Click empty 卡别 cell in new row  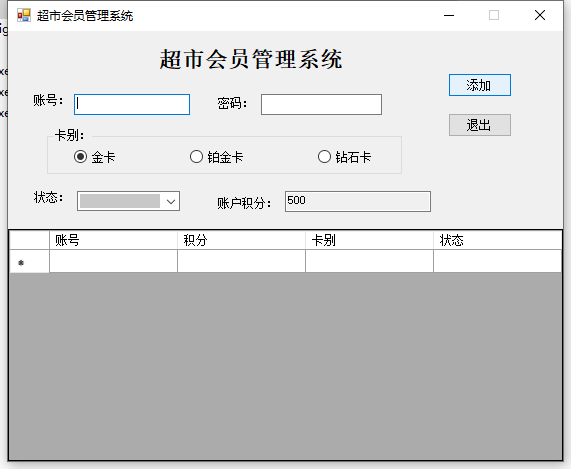(x=370, y=261)
